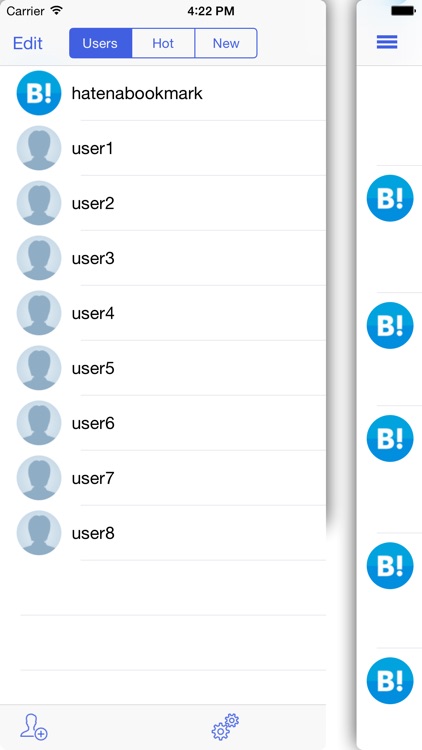Select user2 from the list

[x=163, y=203]
